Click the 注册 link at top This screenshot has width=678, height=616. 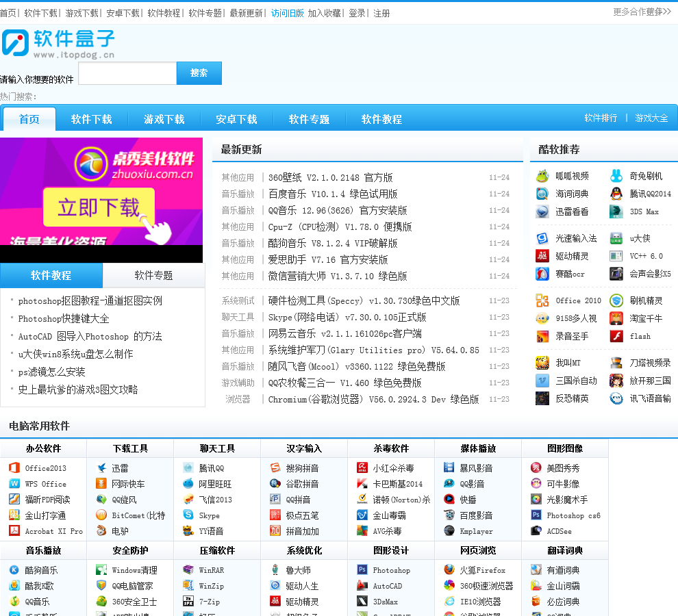[x=381, y=14]
